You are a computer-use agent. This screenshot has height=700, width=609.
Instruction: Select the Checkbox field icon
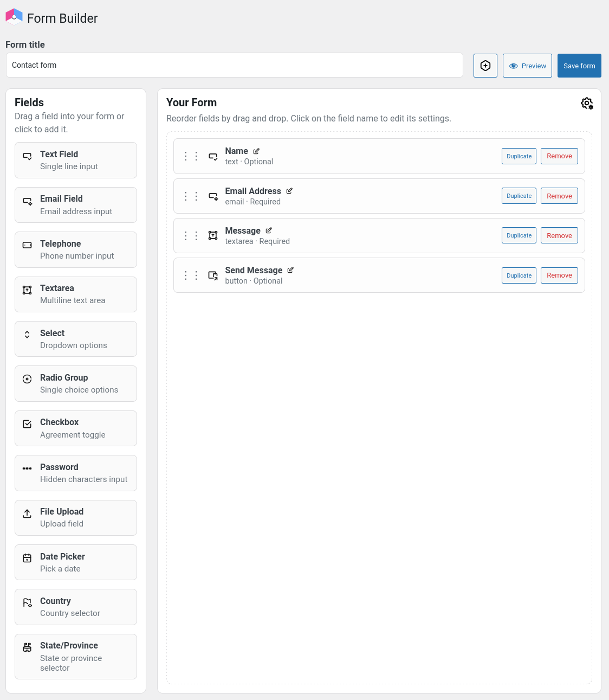27,424
